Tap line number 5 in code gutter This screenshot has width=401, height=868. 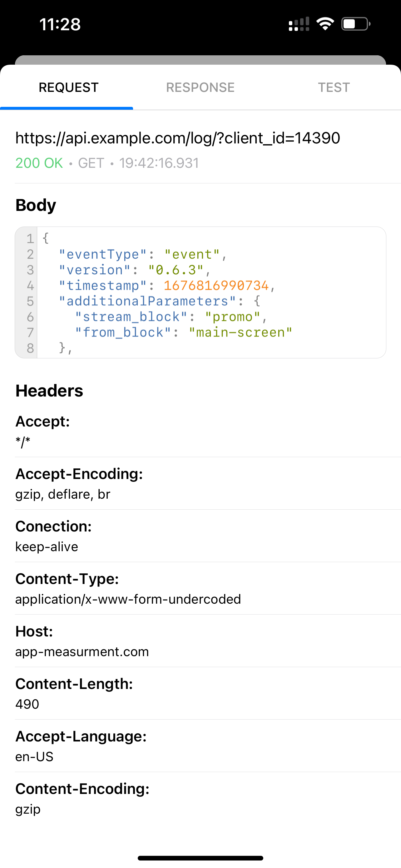click(x=30, y=301)
